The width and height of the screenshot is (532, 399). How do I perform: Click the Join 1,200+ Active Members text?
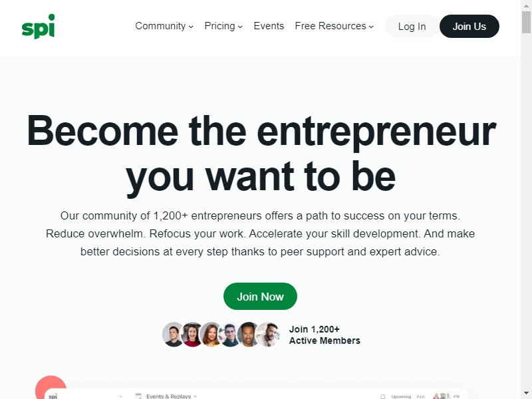point(325,335)
